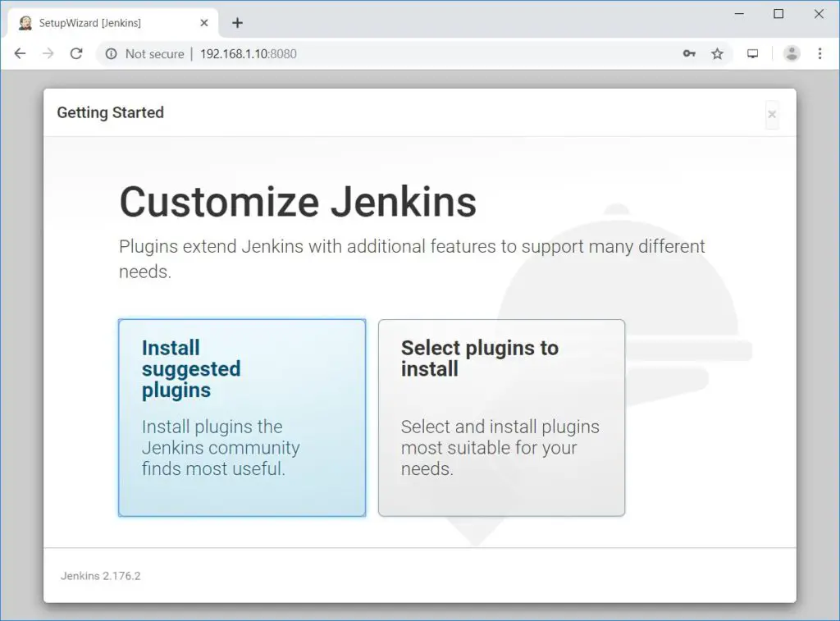Open the Chrome profile avatar

tap(792, 53)
